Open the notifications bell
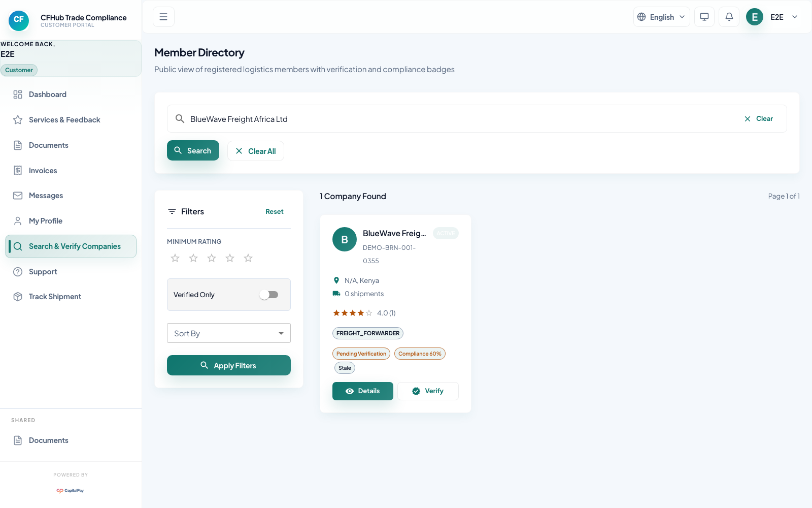This screenshot has width=812, height=508. [x=729, y=17]
